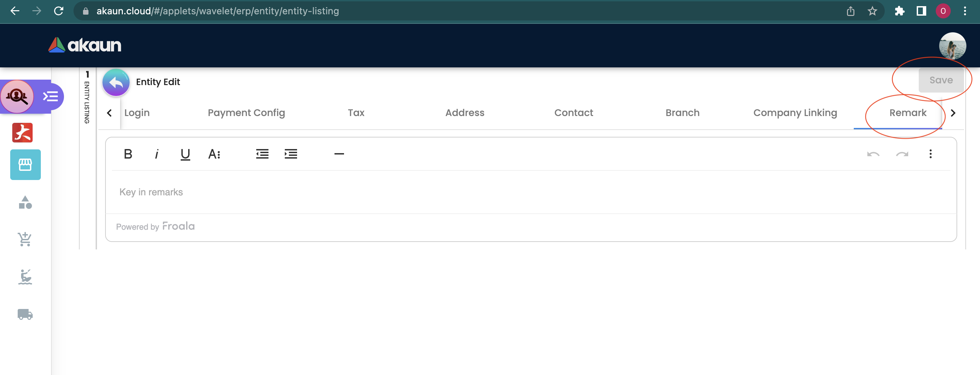
Task: Toggle italic formatting in remark editor
Action: point(157,154)
